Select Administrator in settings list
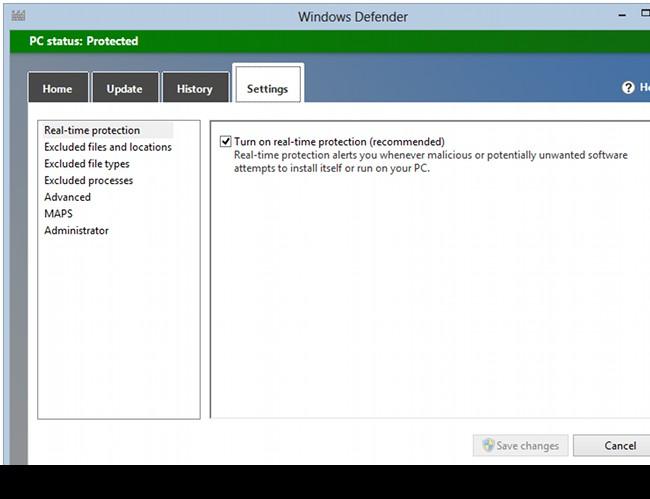The image size is (650, 499). (x=76, y=230)
